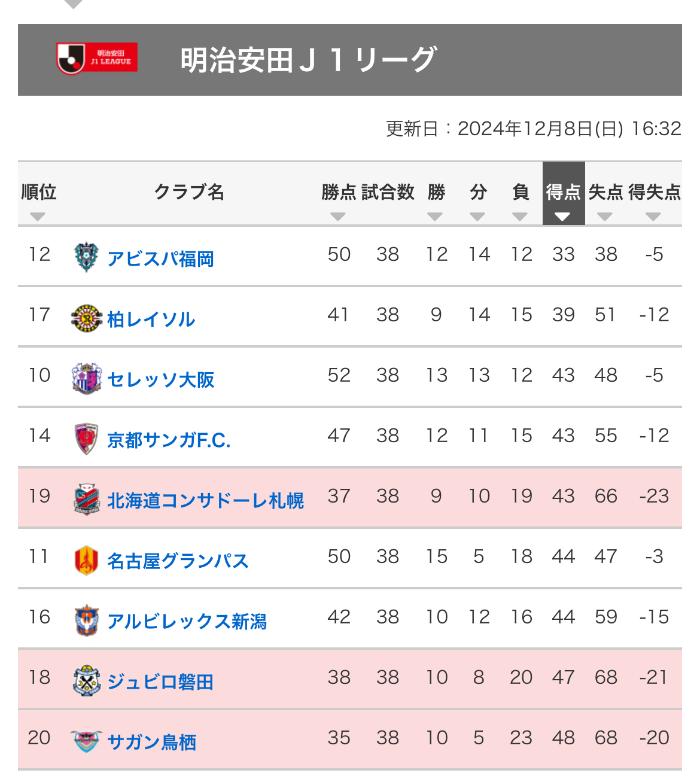
Task: Sort table by 順位 column arrow
Action: 38,217
